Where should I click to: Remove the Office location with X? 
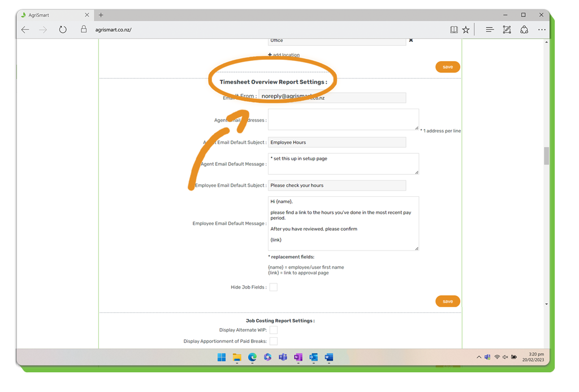tap(411, 40)
